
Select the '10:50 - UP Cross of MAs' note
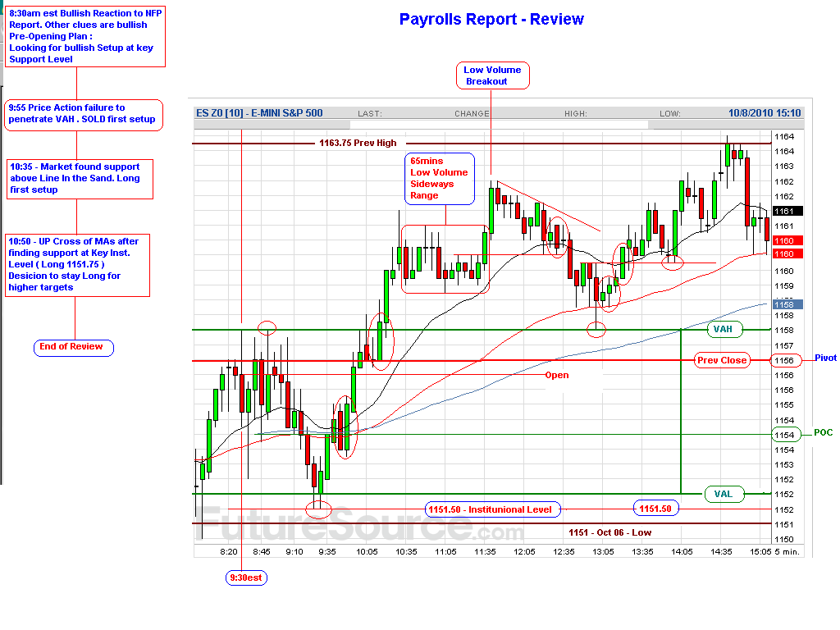tap(78, 265)
